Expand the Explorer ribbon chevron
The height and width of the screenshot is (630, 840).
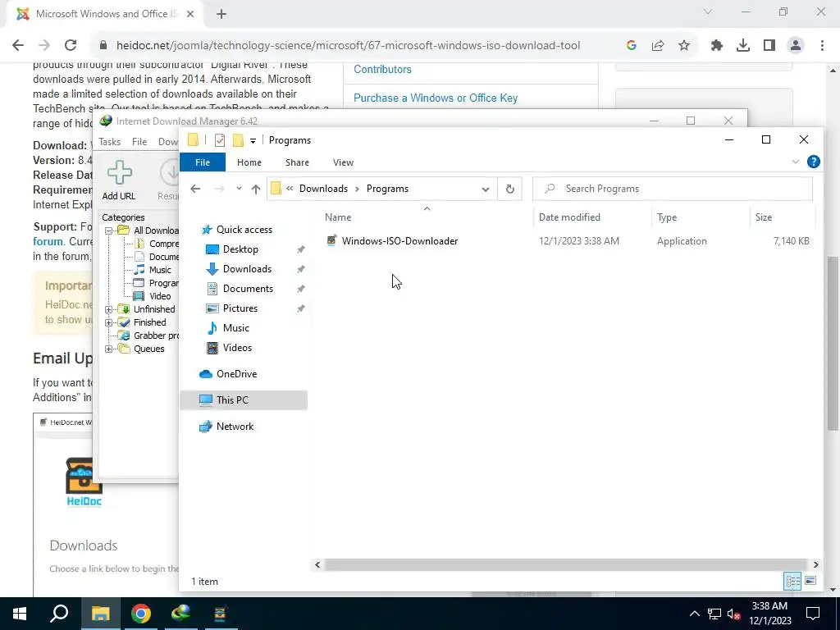click(x=795, y=162)
